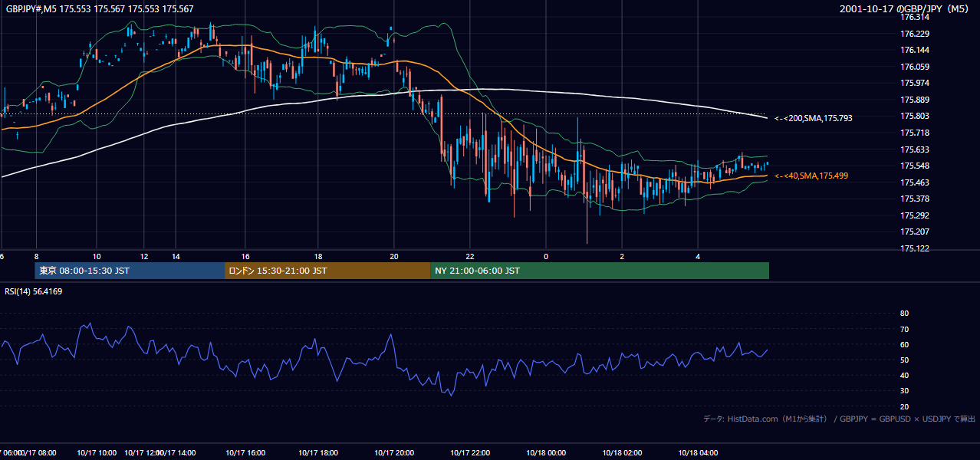Click price axis value 176.144
The image size is (980, 460).
click(x=915, y=51)
